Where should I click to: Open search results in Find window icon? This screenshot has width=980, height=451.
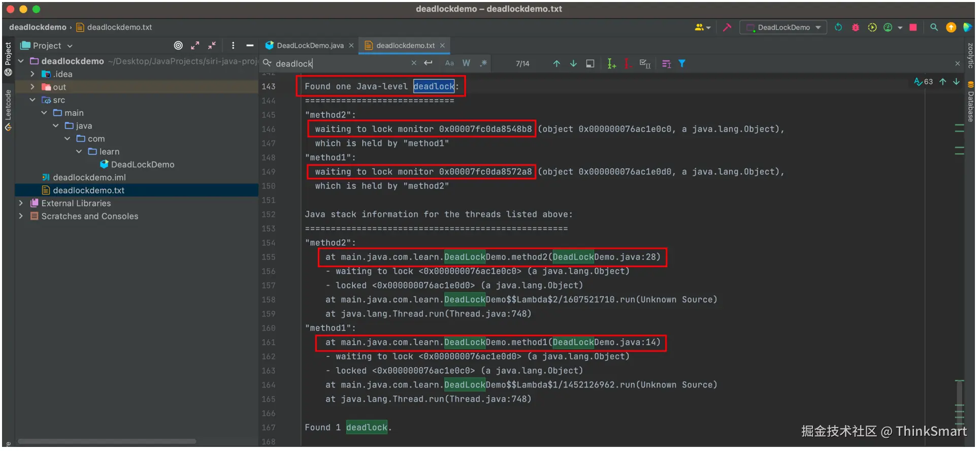tap(590, 63)
